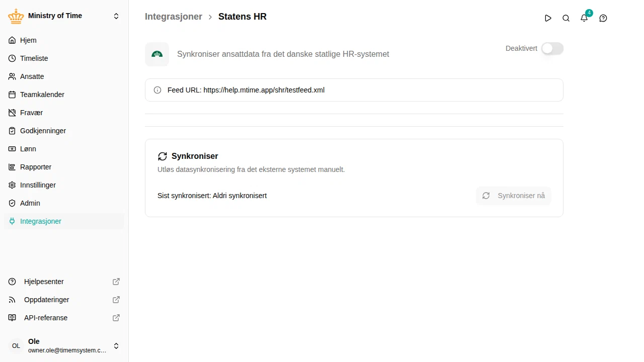Go back via Integrasjoner breadcrumb
The height and width of the screenshot is (362, 644).
[x=174, y=17]
